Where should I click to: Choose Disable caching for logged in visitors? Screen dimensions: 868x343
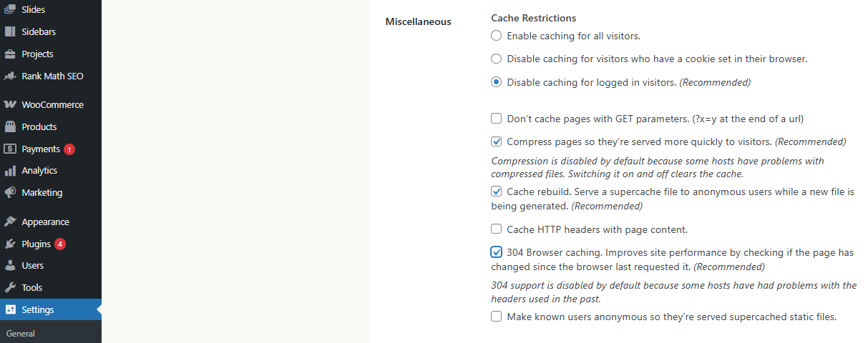[x=497, y=83]
